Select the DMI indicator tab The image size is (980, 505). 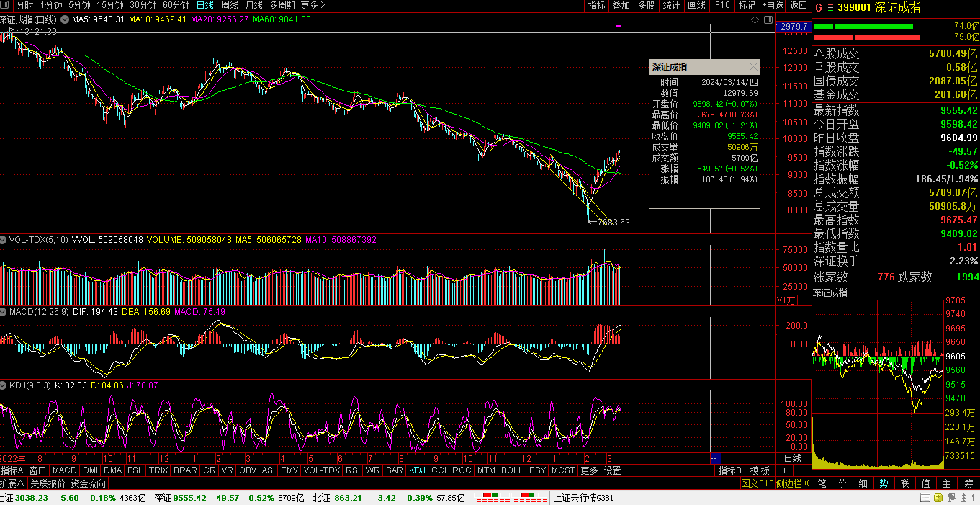pos(90,470)
